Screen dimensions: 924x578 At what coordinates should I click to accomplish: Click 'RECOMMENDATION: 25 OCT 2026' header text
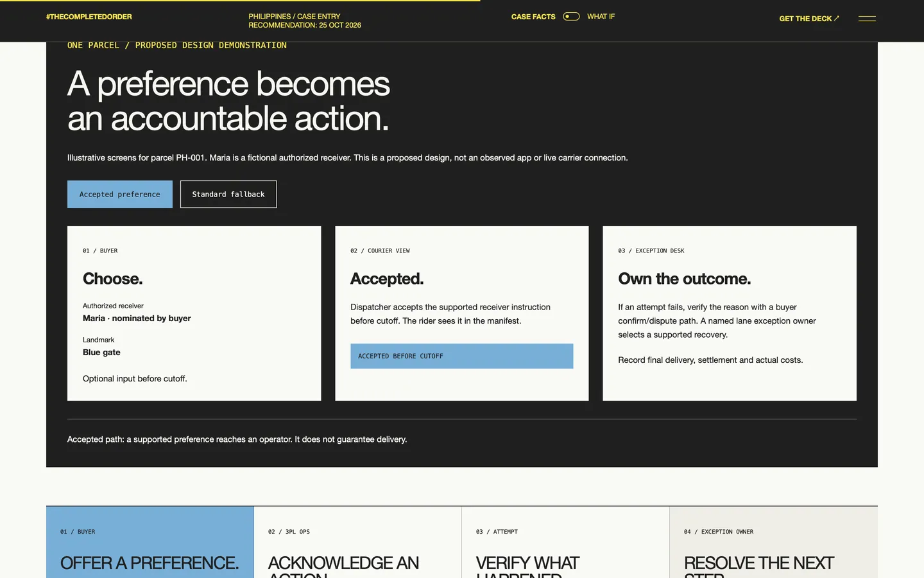[x=305, y=26]
